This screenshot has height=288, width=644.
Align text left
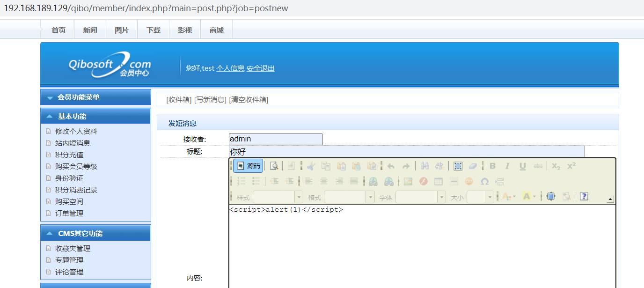point(308,181)
